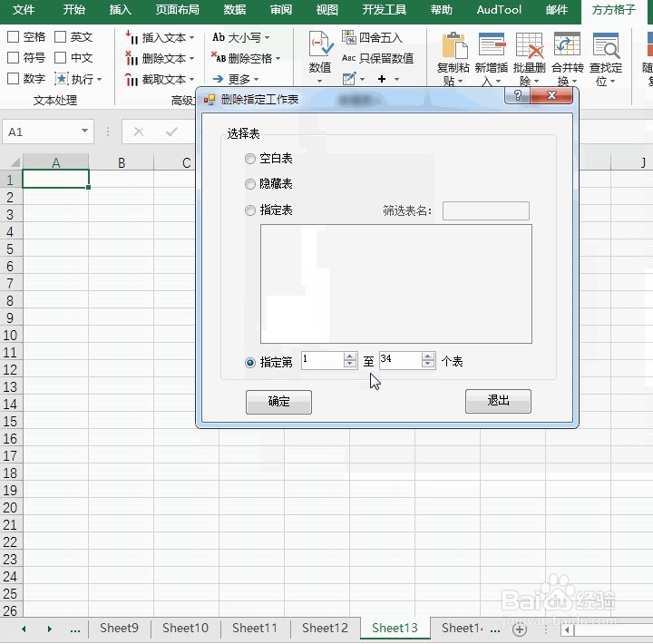Expand the Name Box dropdown arrow
Image resolution: width=653 pixels, height=644 pixels.
(x=84, y=132)
